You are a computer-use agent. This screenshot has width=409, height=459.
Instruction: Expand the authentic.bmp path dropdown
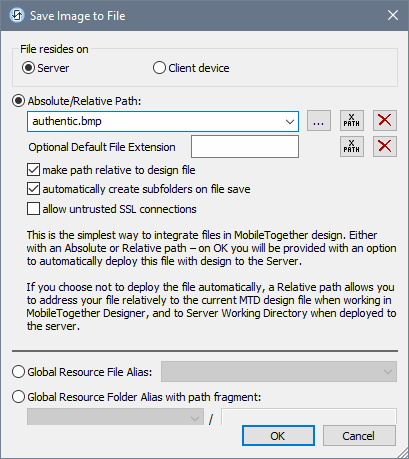pos(290,122)
